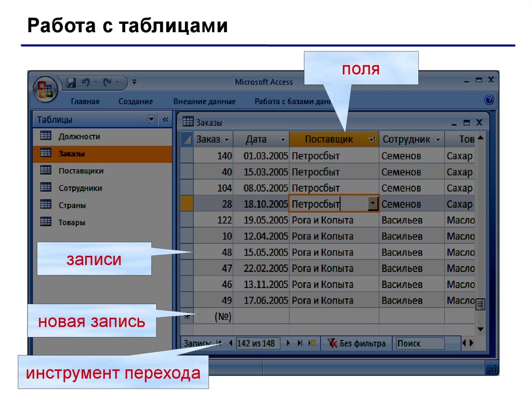The width and height of the screenshot is (532, 398).
Task: Open Access Help question mark icon
Action: [x=489, y=100]
